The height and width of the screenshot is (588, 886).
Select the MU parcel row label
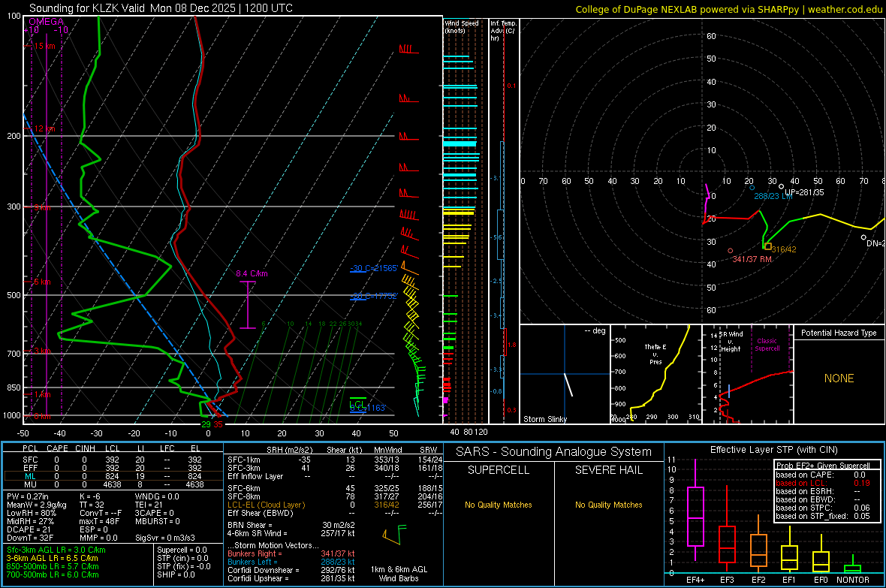(x=30, y=484)
